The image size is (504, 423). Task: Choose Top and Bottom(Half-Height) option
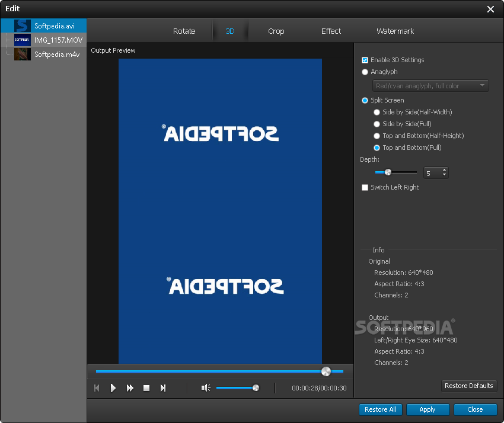377,136
